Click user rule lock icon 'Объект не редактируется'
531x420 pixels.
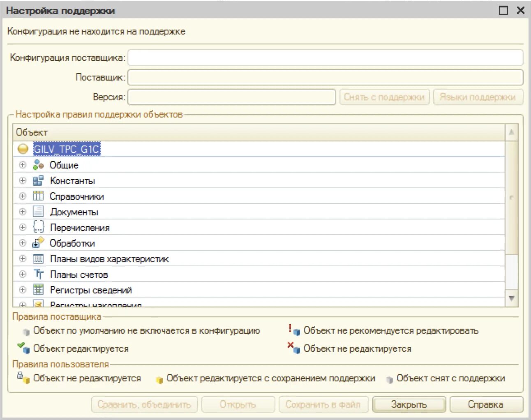(x=23, y=378)
